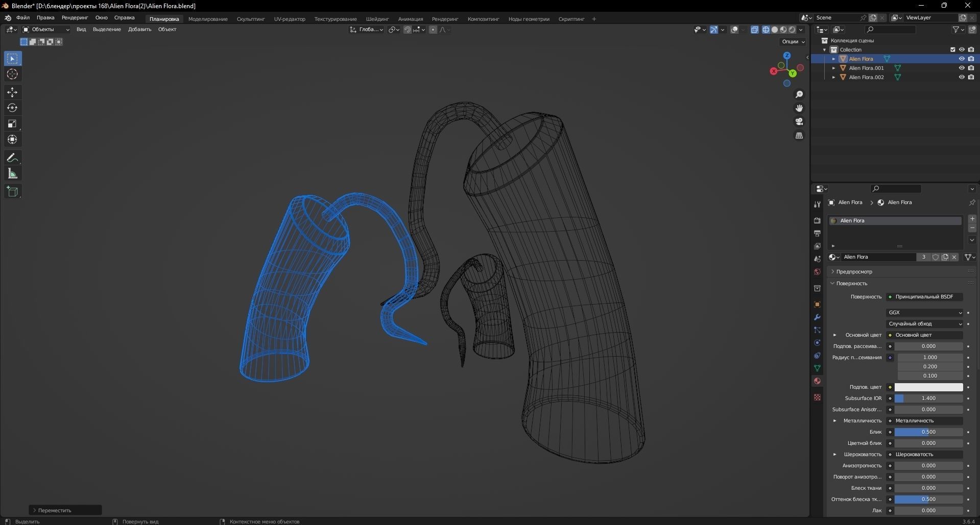
Task: Uncheck the Collection exclude checkbox
Action: point(952,49)
